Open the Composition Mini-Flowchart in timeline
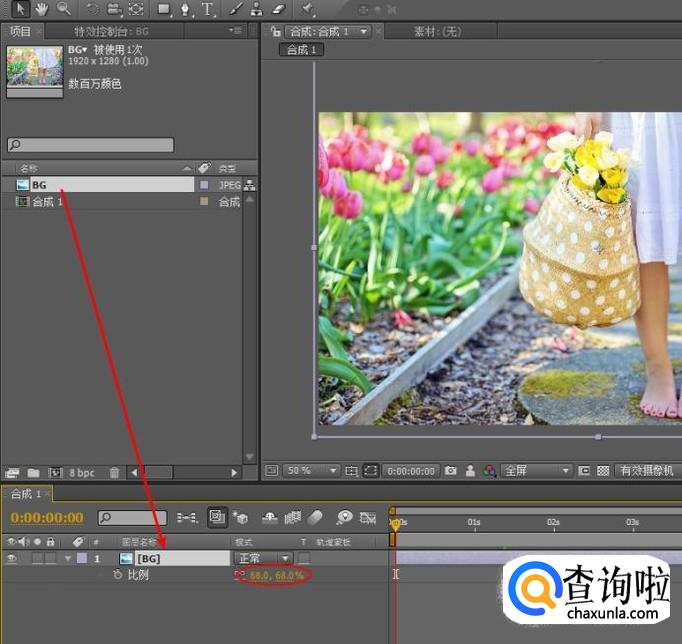The height and width of the screenshot is (644, 682). pos(187,517)
